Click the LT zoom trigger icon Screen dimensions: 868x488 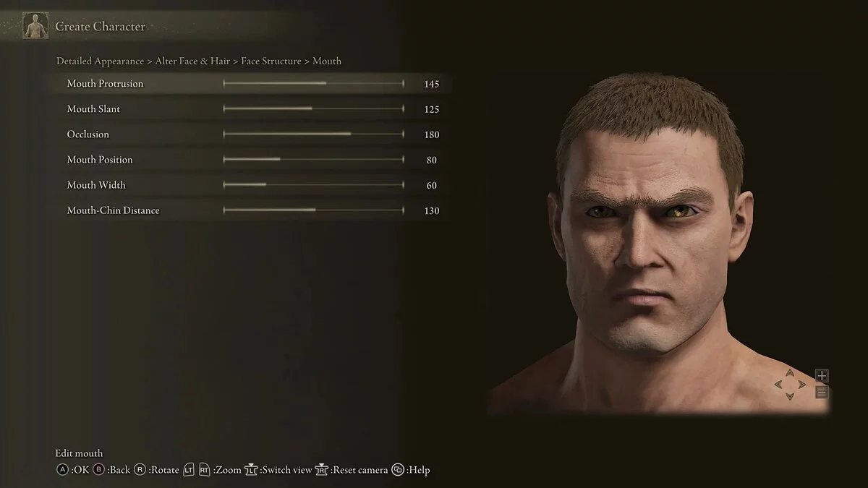click(x=189, y=470)
